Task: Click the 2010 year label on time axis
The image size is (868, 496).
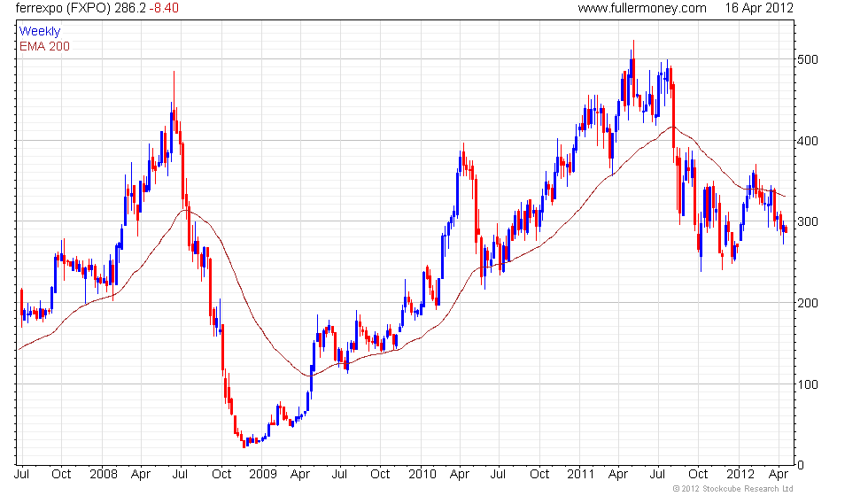Action: coord(422,475)
